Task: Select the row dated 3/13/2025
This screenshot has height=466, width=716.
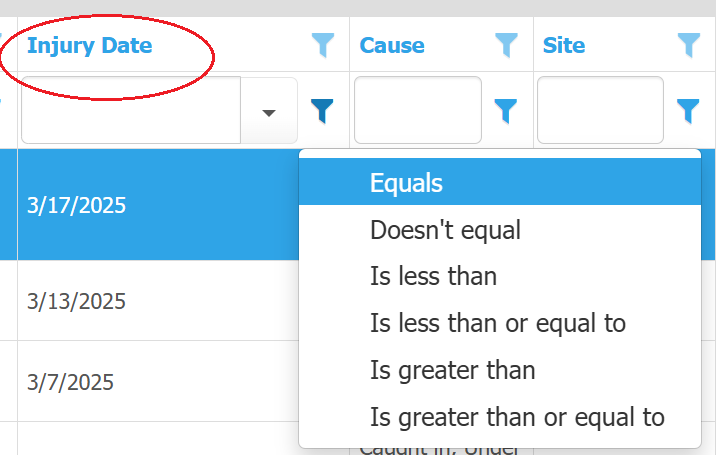Action: tap(76, 301)
